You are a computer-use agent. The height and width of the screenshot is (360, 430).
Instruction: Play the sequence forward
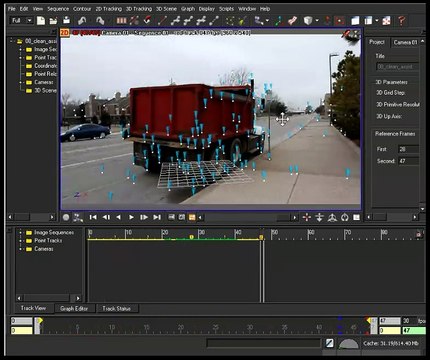(131, 217)
